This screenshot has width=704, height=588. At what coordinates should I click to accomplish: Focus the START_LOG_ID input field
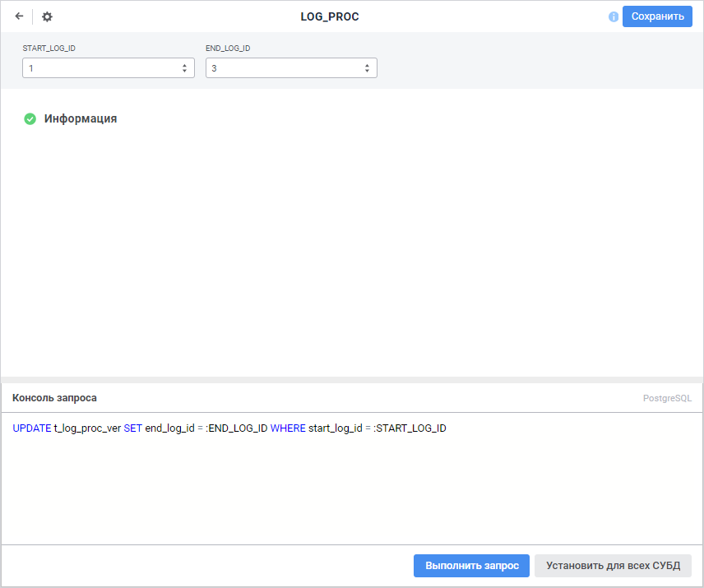point(99,68)
